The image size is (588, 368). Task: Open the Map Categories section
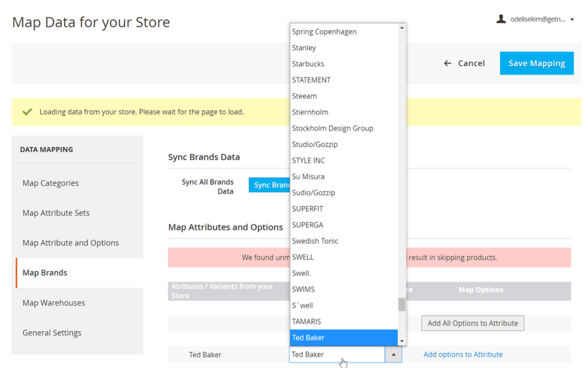click(x=51, y=183)
